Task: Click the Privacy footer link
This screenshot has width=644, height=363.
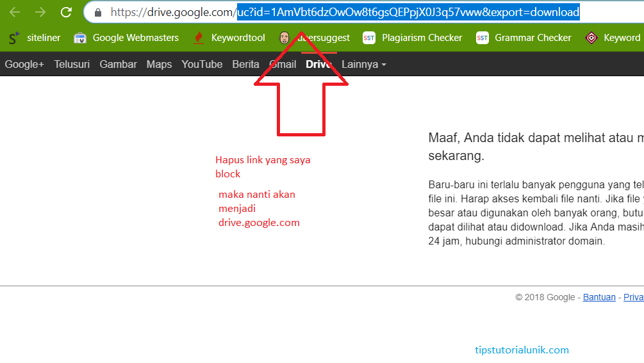Action: tap(634, 297)
